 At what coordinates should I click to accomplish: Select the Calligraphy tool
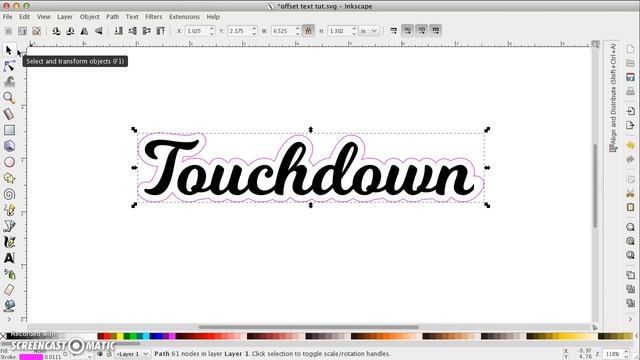[x=9, y=242]
